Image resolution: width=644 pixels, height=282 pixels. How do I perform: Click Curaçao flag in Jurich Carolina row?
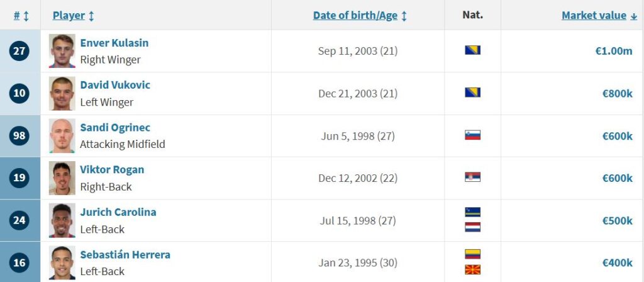point(472,212)
